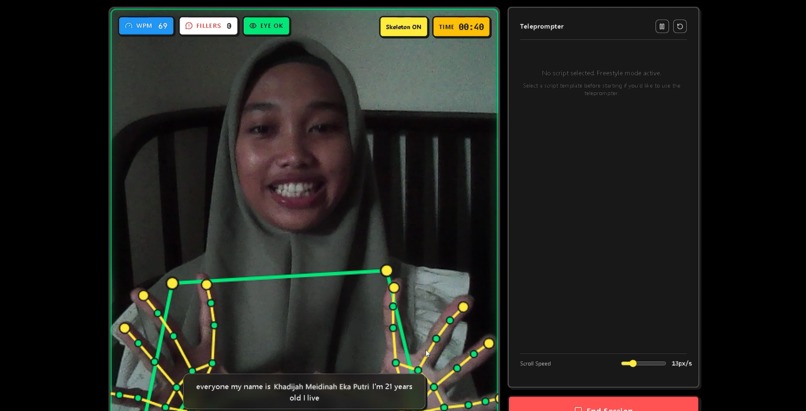Click the Scroll Speed label
806x411 pixels.
pyautogui.click(x=535, y=364)
